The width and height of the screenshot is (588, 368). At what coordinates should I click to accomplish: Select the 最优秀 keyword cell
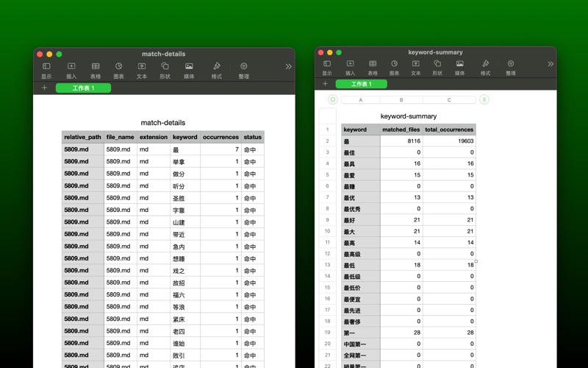pyautogui.click(x=361, y=208)
